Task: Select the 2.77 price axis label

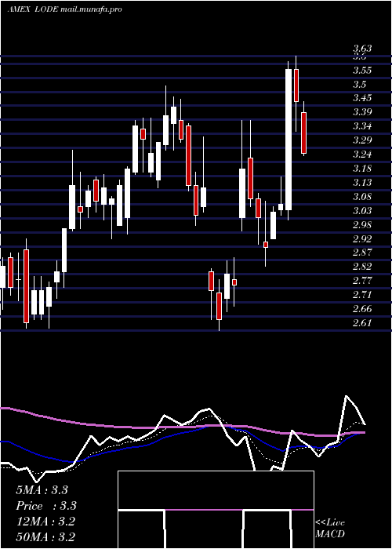Action: [x=362, y=281]
